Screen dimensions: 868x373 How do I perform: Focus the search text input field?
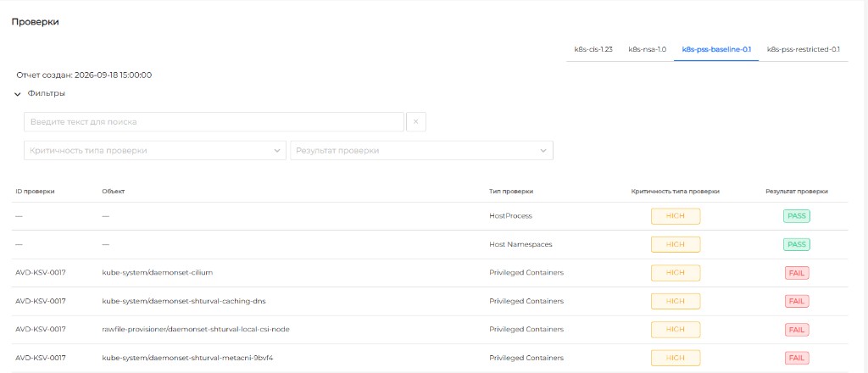214,122
